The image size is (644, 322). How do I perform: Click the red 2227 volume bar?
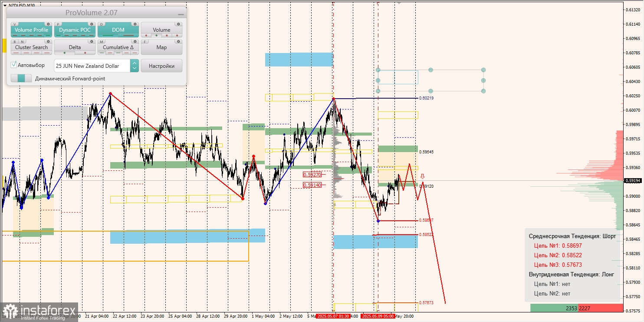(601, 308)
